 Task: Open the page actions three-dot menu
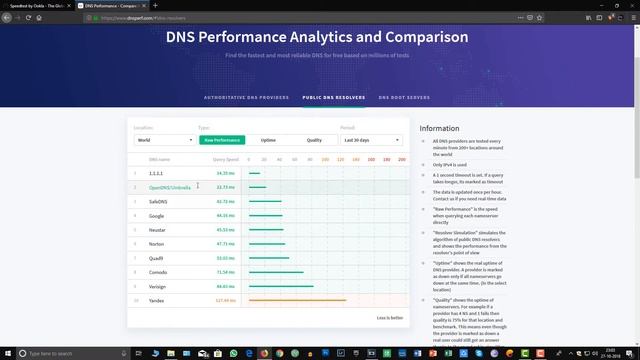(520, 18)
